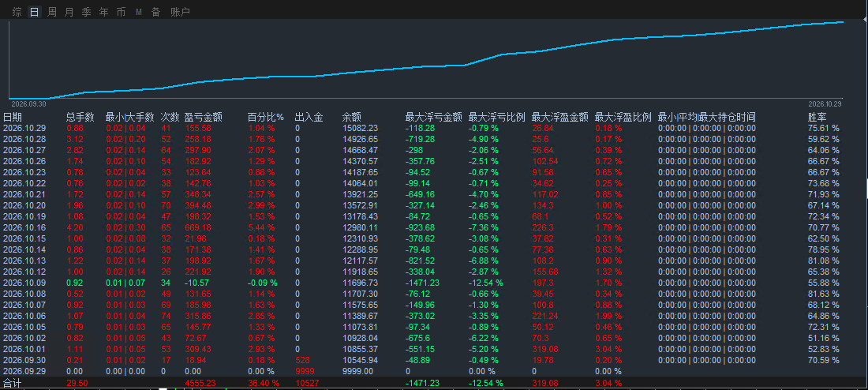Screen dimensions: 868x390
Task: Click the 余额 column header
Action: pyautogui.click(x=351, y=117)
